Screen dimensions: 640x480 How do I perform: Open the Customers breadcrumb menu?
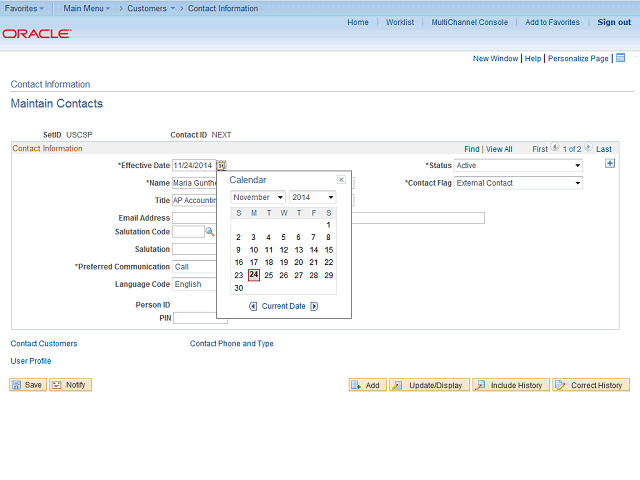click(151, 8)
